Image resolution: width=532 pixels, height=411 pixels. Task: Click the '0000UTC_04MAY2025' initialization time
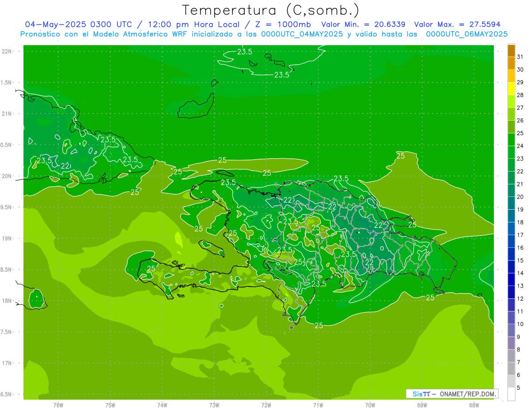tap(302, 34)
